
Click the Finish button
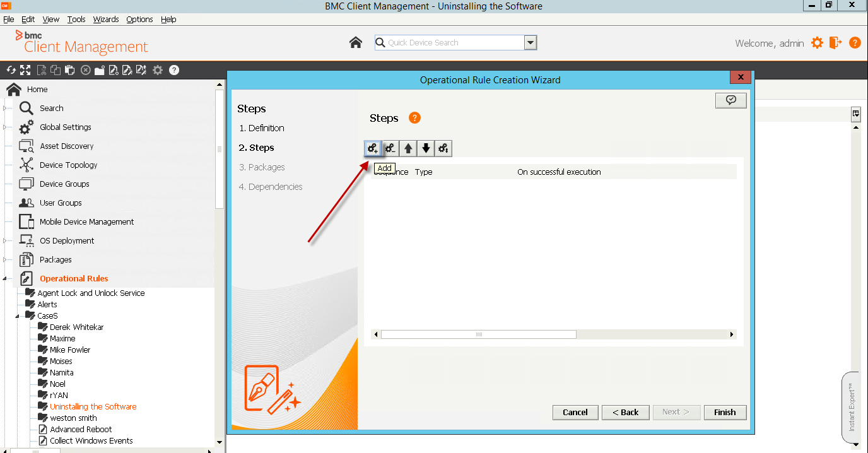[725, 412]
